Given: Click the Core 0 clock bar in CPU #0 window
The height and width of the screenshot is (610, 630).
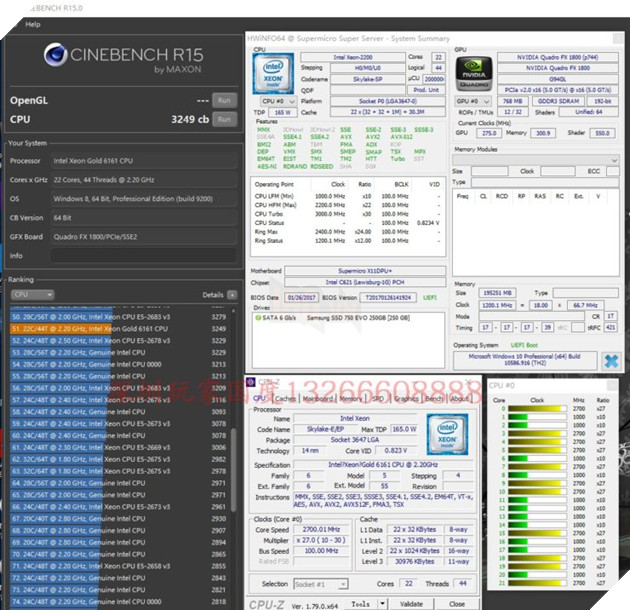Looking at the screenshot, I should (537, 409).
